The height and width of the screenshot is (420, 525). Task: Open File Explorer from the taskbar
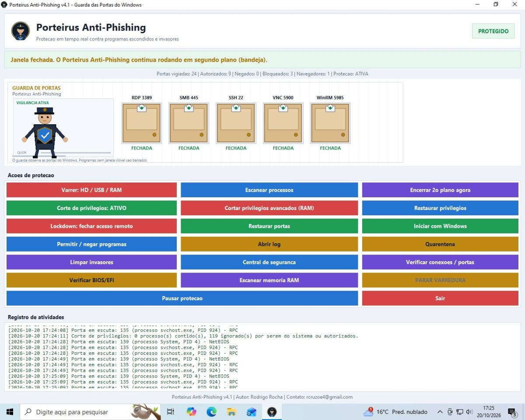(x=231, y=412)
